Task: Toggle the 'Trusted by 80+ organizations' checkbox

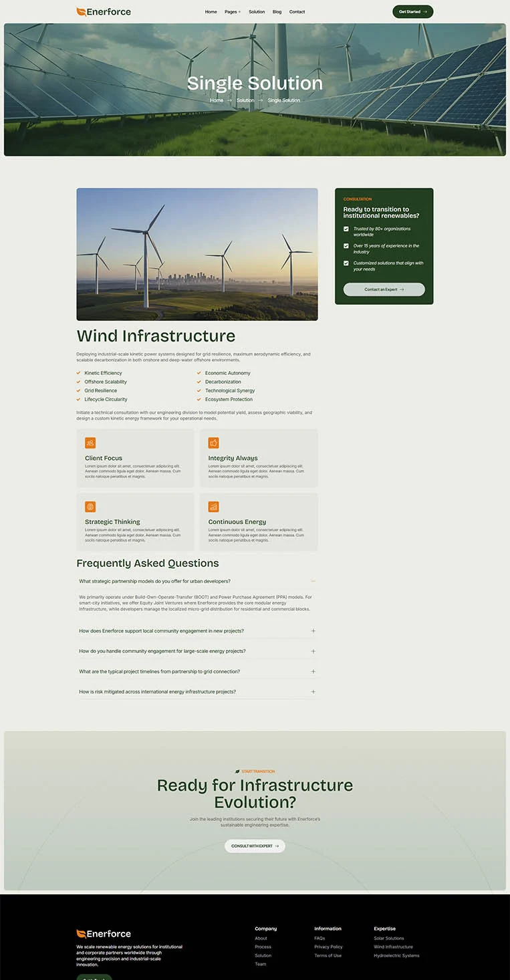Action: click(346, 229)
